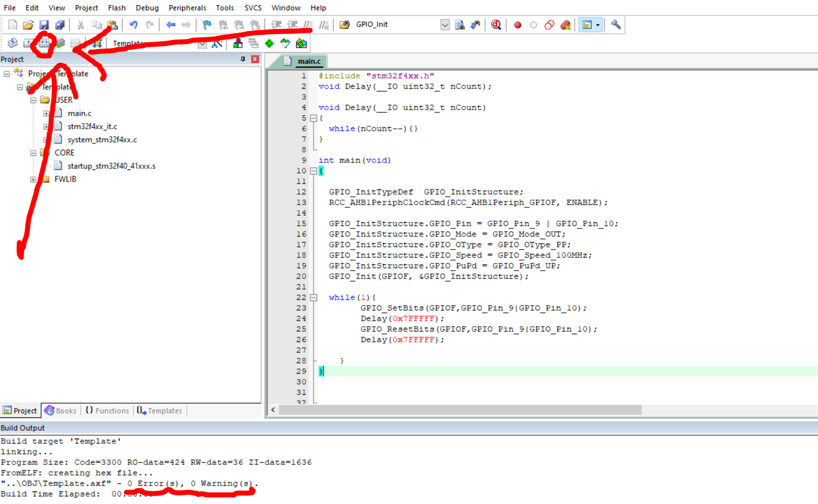Image resolution: width=818 pixels, height=504 pixels.
Task: Expand the FWLIB folder
Action: click(33, 179)
